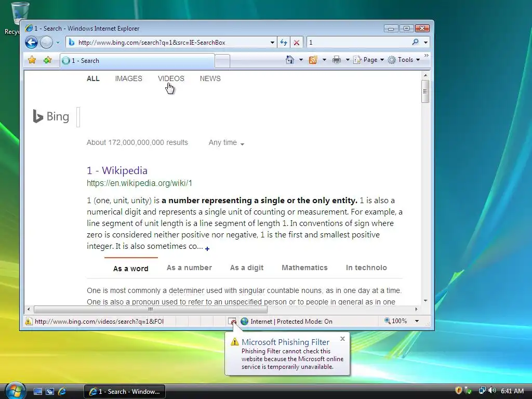Open the Tools menu

[x=404, y=60]
